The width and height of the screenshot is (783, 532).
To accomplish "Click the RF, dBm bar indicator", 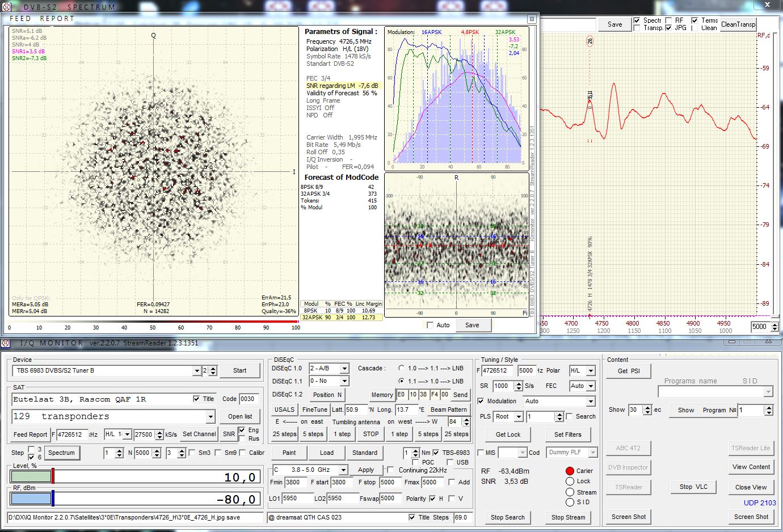I will point(136,499).
